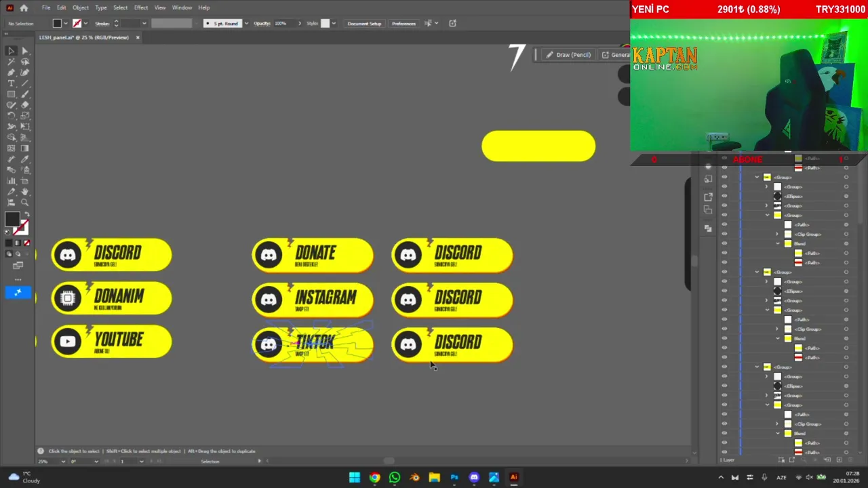Image resolution: width=868 pixels, height=488 pixels.
Task: Open the Select menu
Action: coord(120,7)
